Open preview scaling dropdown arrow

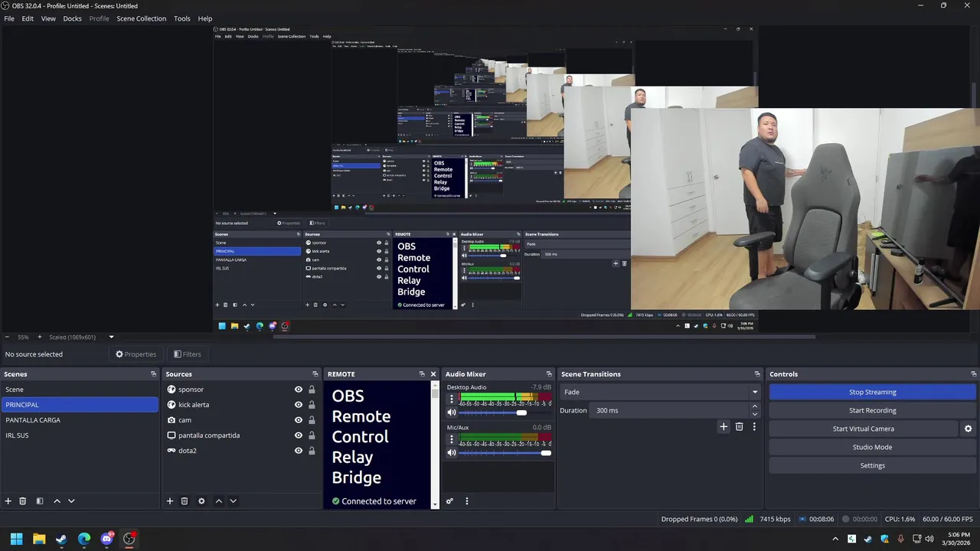[x=111, y=337]
